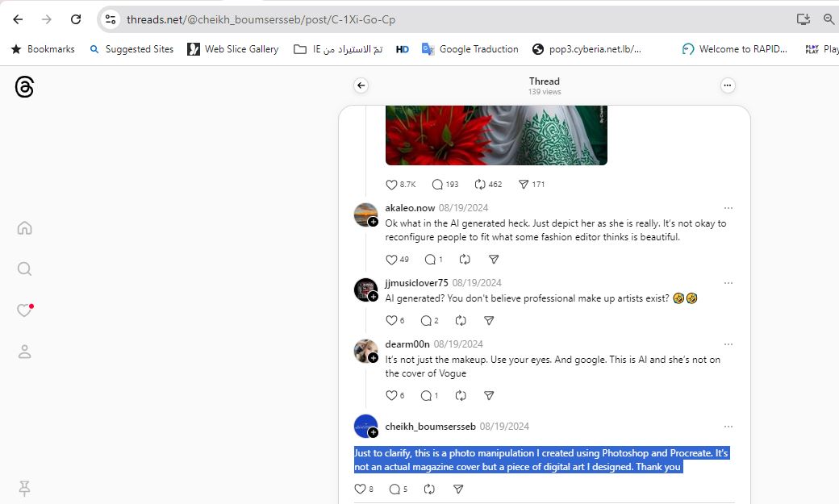Open the Google Traduction bookmark
The height and width of the screenshot is (504, 839).
(478, 49)
